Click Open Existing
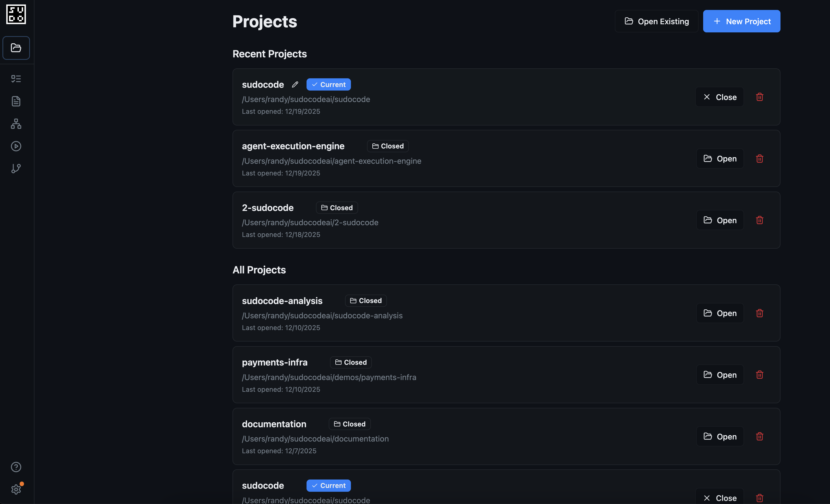830x504 pixels. click(x=656, y=21)
